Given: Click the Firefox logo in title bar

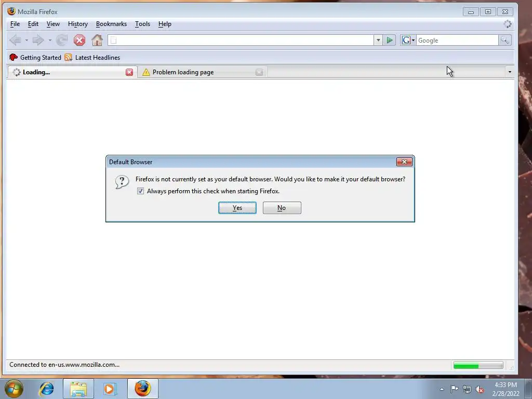Looking at the screenshot, I should click(11, 11).
